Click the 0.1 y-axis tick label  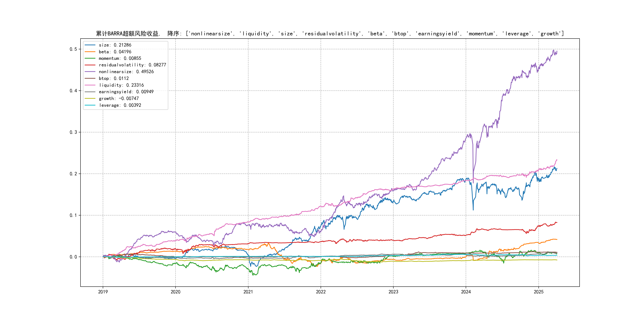point(73,215)
